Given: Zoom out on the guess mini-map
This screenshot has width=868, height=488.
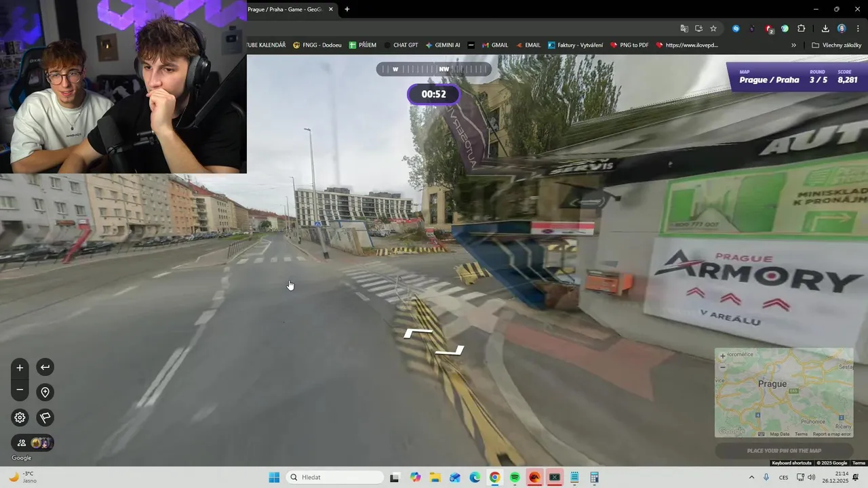Looking at the screenshot, I should tap(722, 367).
